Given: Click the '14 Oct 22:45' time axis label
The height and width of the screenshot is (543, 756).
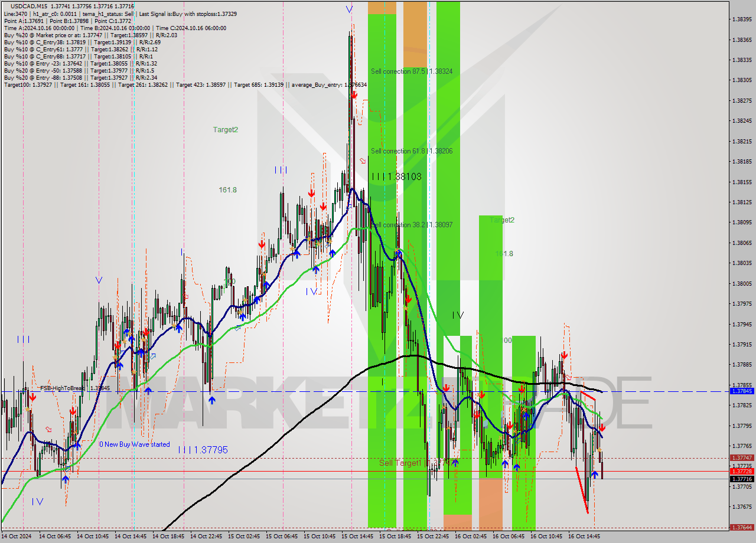Looking at the screenshot, I should 206,537.
